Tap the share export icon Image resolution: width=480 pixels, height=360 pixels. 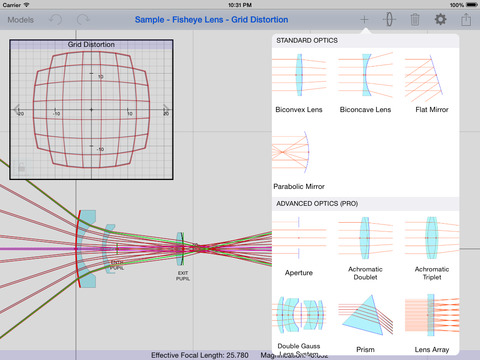(466, 19)
